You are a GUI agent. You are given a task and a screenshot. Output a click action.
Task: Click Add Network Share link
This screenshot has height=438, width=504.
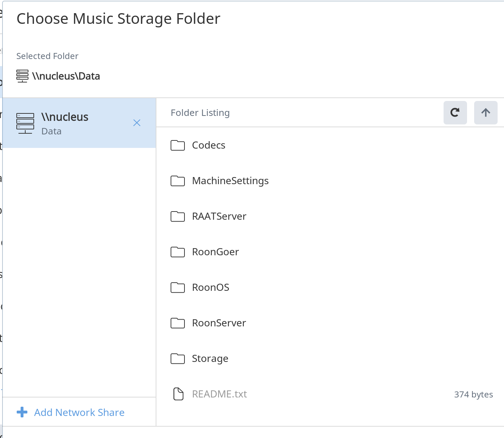(x=79, y=412)
